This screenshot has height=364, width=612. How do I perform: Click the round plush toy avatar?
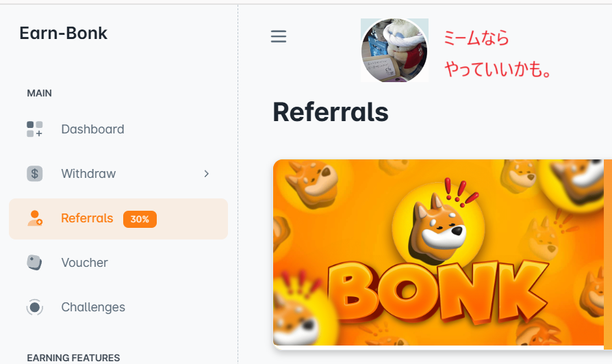[x=394, y=51]
